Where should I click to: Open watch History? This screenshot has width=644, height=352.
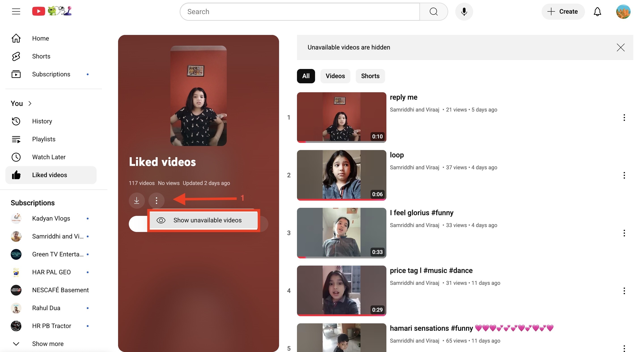(x=51, y=121)
